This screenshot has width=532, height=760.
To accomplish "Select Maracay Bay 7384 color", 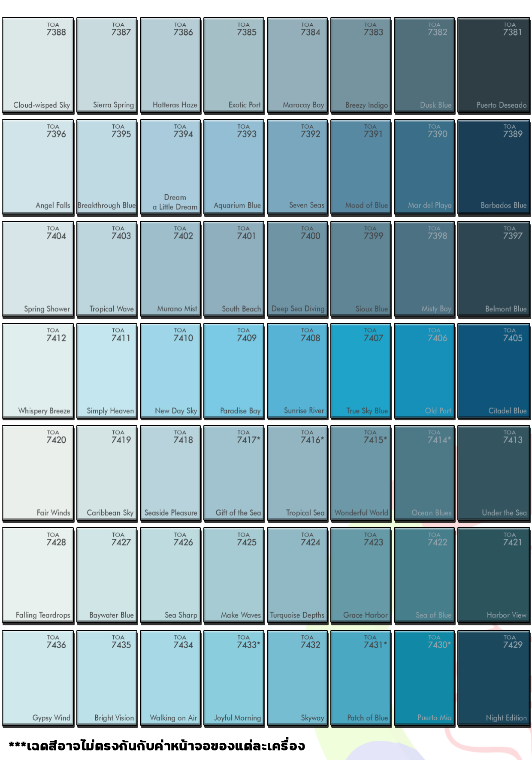I will 297,66.
